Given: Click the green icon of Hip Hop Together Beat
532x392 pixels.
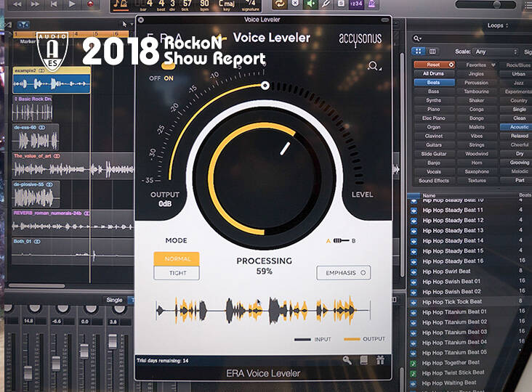Looking at the screenshot, I should click(x=414, y=363).
